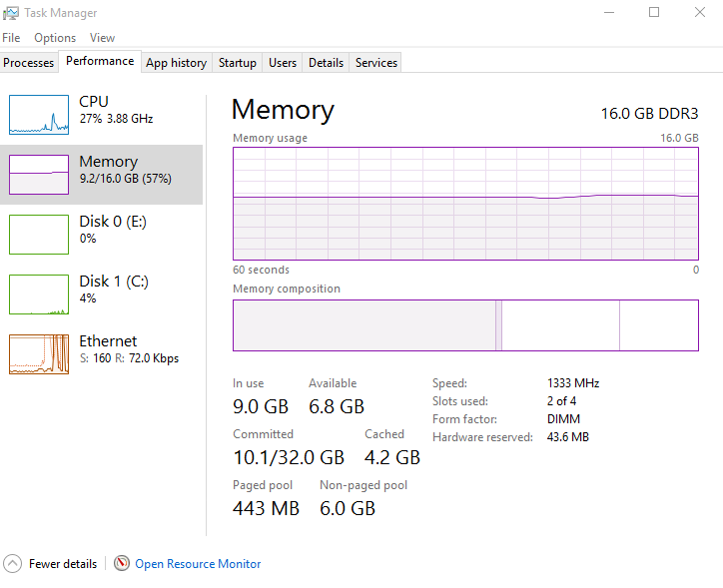Go to the Startup tab
The image size is (723, 588).
point(238,63)
